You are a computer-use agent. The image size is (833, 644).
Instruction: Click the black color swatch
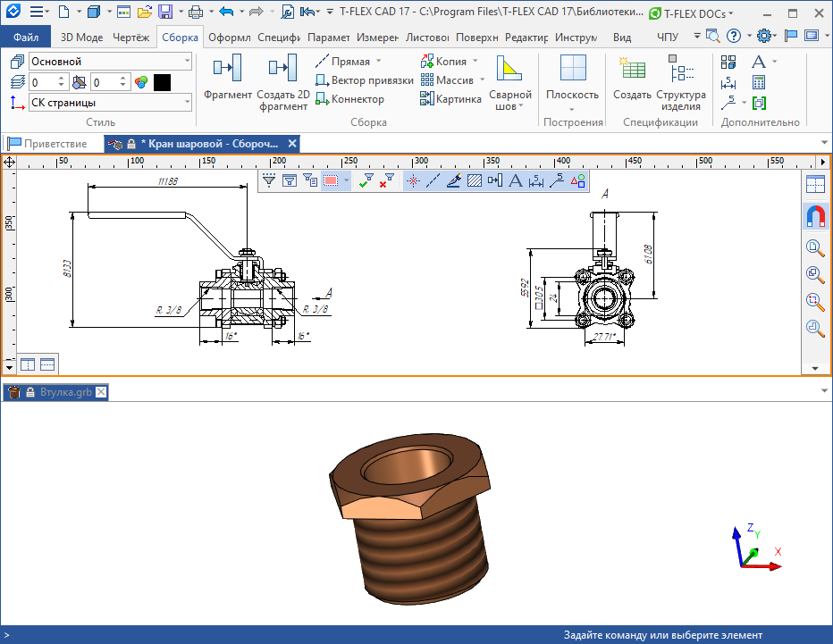point(162,82)
